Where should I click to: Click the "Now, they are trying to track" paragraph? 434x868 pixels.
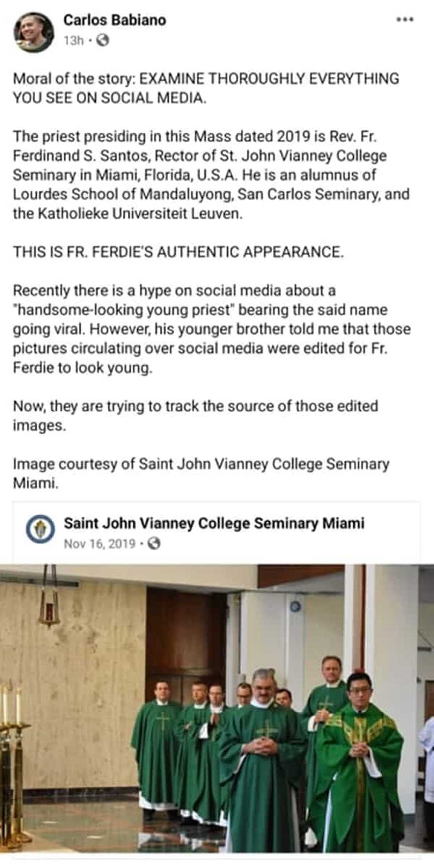195,415
